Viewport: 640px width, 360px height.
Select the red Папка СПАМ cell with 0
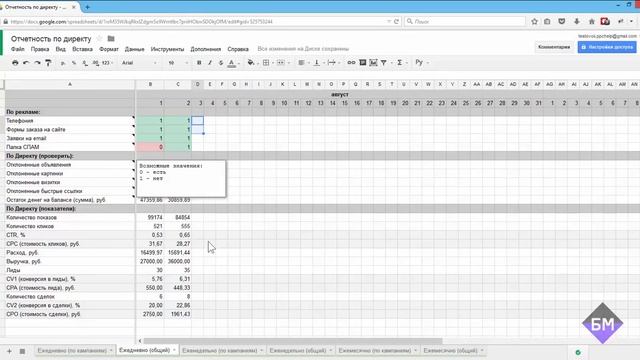coord(150,147)
